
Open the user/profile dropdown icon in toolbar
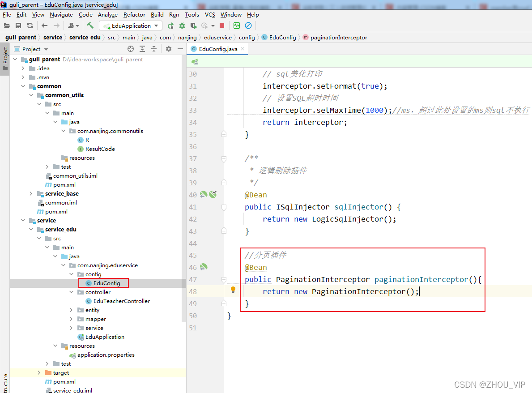(x=73, y=26)
